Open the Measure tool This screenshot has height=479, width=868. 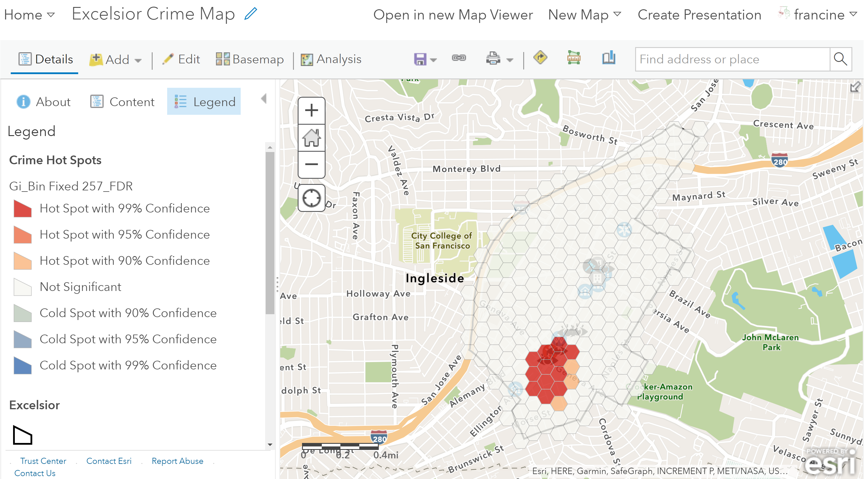574,58
